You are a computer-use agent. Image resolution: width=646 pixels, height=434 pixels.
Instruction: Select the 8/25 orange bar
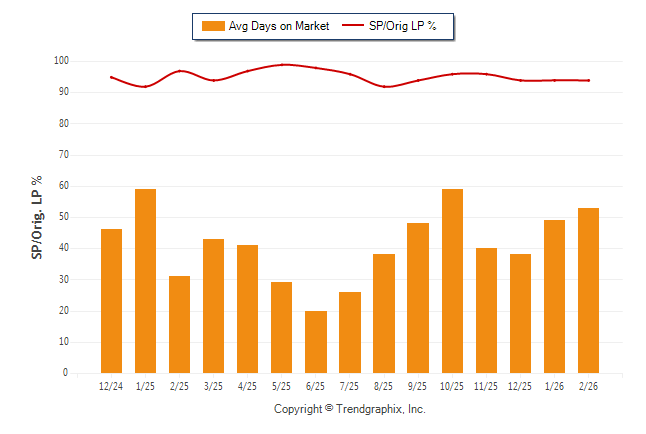(383, 313)
